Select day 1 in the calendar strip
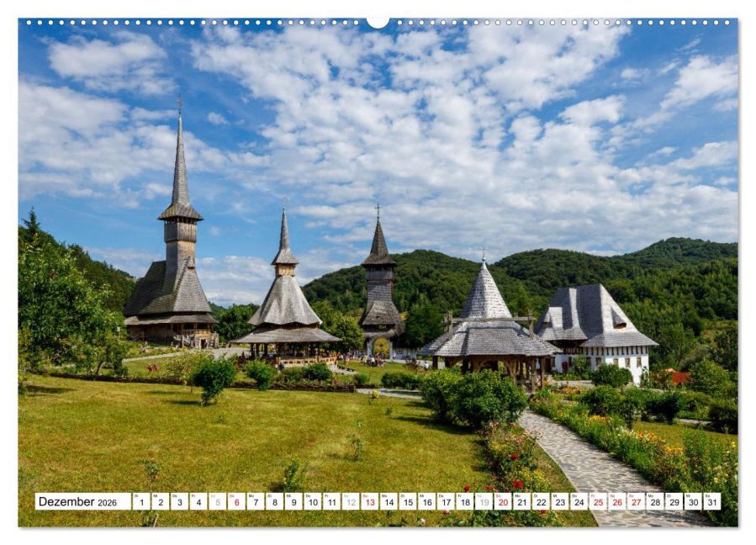 pyautogui.click(x=141, y=501)
